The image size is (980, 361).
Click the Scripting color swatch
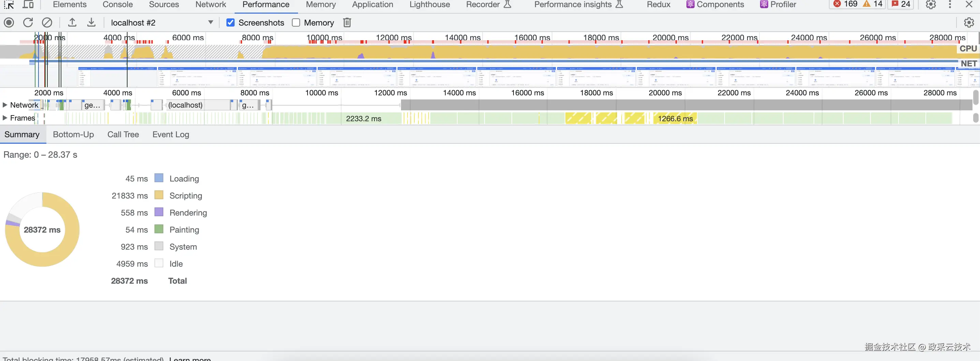159,195
